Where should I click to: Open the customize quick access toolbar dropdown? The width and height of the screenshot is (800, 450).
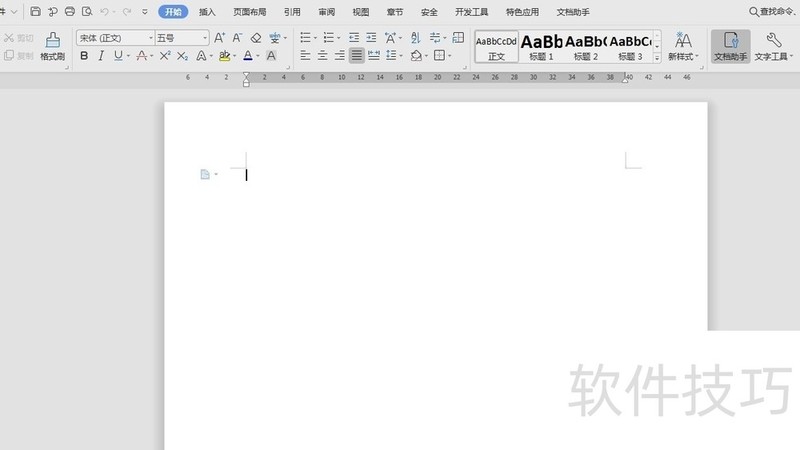click(x=145, y=11)
